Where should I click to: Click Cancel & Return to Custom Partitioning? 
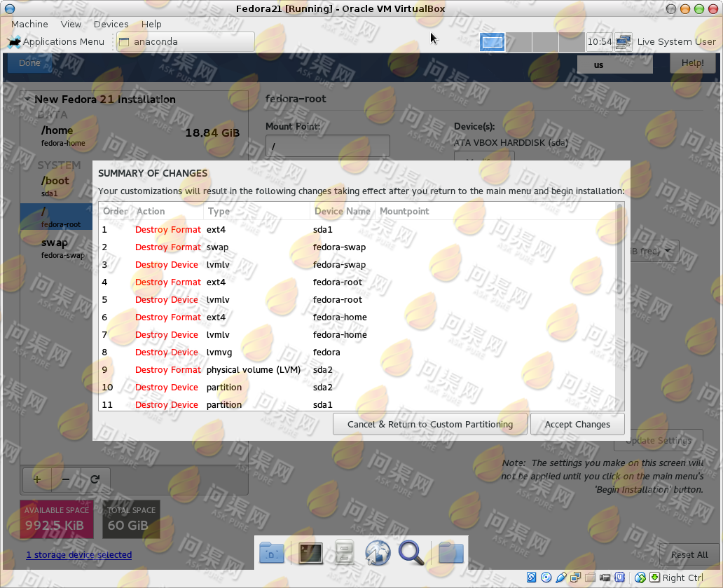[429, 424]
